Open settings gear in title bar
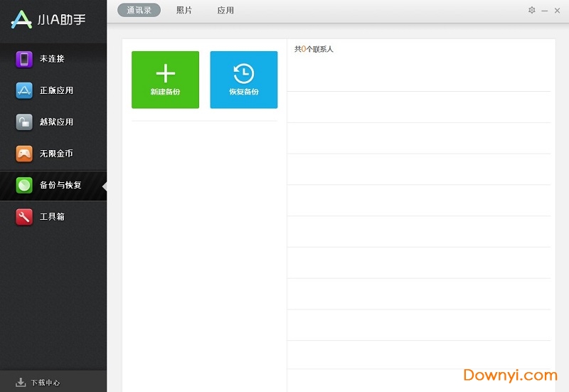569x392 pixels. coord(531,10)
